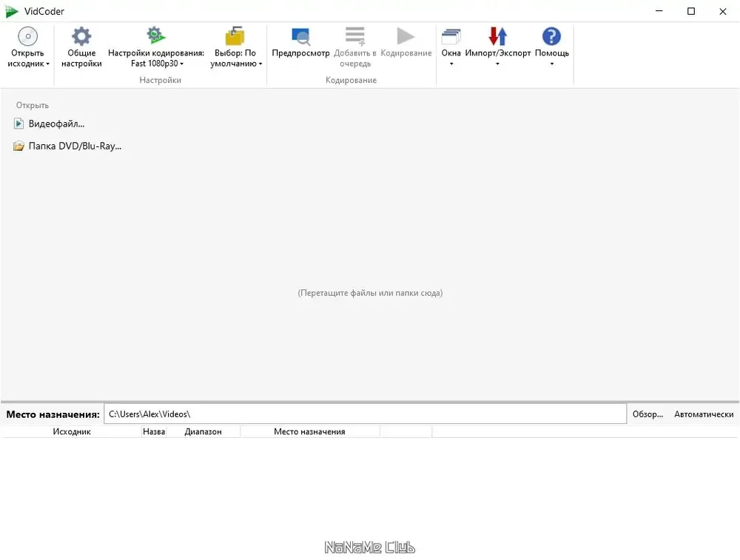This screenshot has height=560, width=740.
Task: Start encoding with the play icon
Action: 406,36
